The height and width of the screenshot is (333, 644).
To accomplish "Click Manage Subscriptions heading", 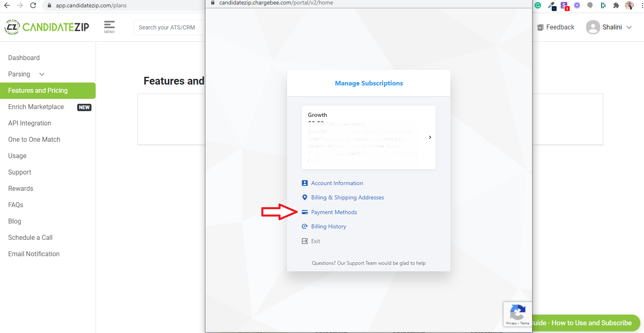I will coord(369,83).
